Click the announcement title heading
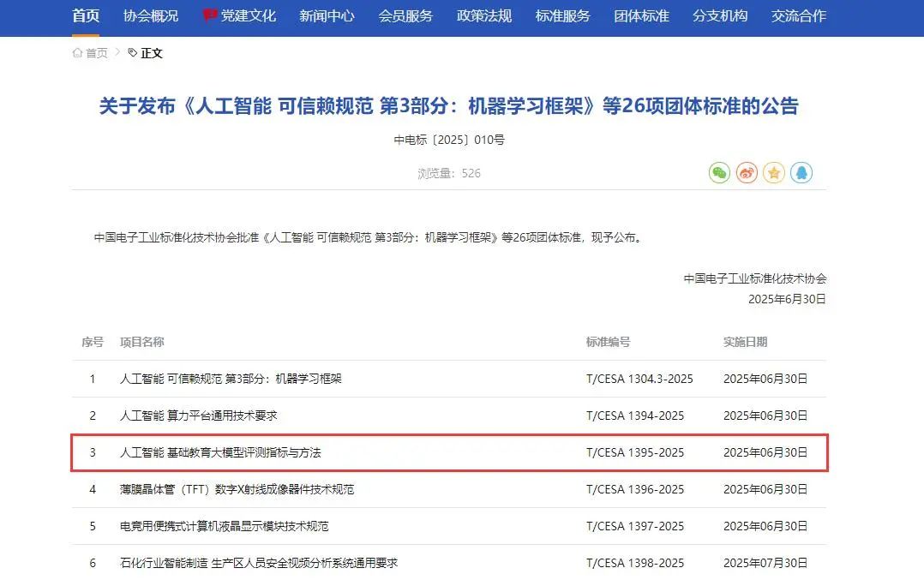The height and width of the screenshot is (580, 924). click(x=448, y=106)
